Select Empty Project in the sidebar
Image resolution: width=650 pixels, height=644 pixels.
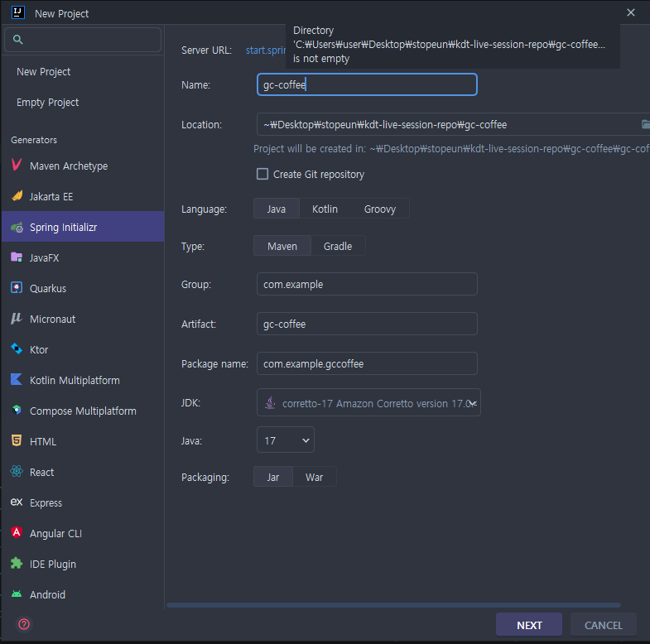click(48, 102)
